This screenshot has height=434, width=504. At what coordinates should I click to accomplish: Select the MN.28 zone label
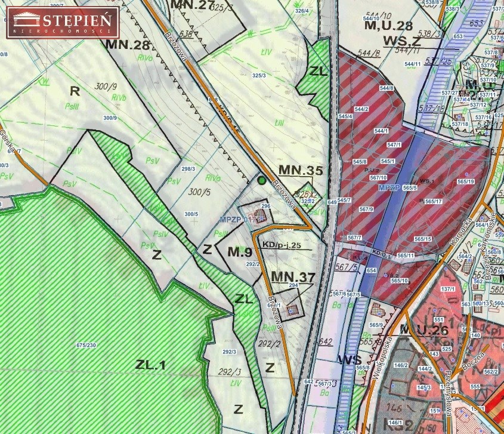[x=127, y=45]
